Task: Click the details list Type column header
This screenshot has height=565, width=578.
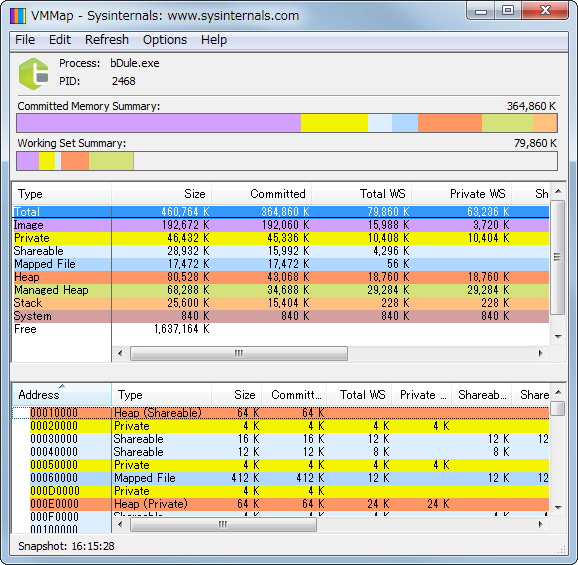Action: tap(161, 395)
